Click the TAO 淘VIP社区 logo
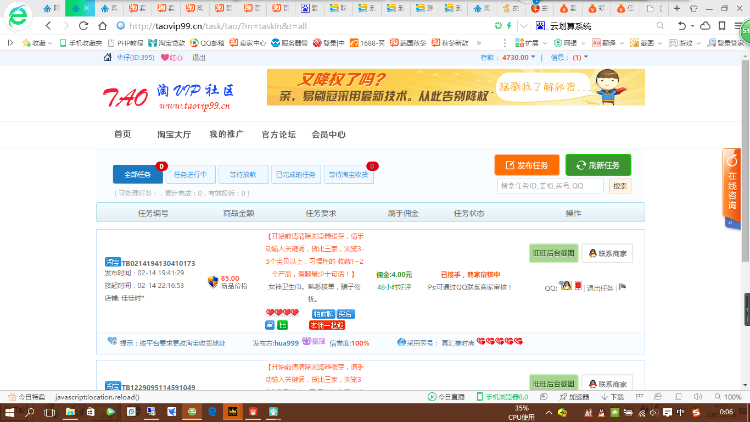 (x=168, y=97)
